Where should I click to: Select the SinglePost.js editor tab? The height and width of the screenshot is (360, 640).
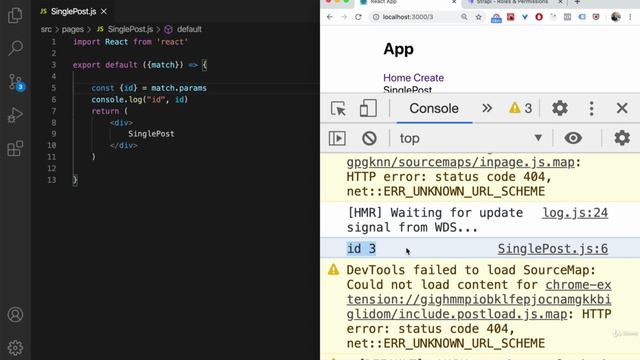(x=73, y=11)
